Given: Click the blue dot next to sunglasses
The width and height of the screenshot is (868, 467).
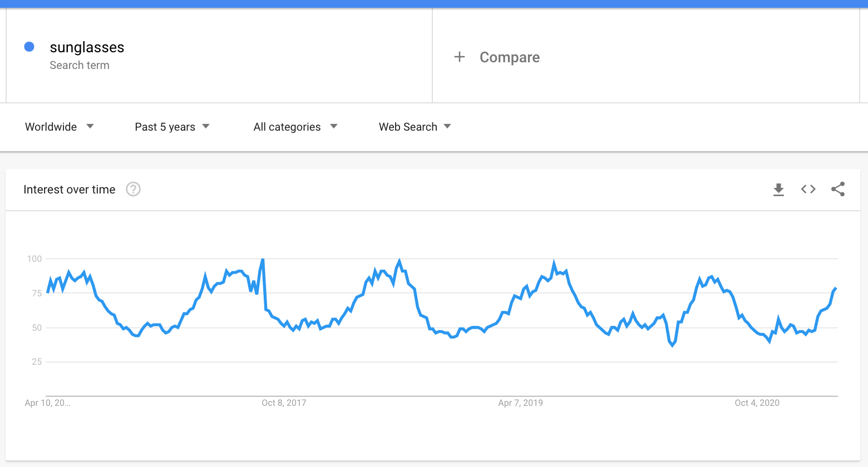Looking at the screenshot, I should pyautogui.click(x=29, y=47).
